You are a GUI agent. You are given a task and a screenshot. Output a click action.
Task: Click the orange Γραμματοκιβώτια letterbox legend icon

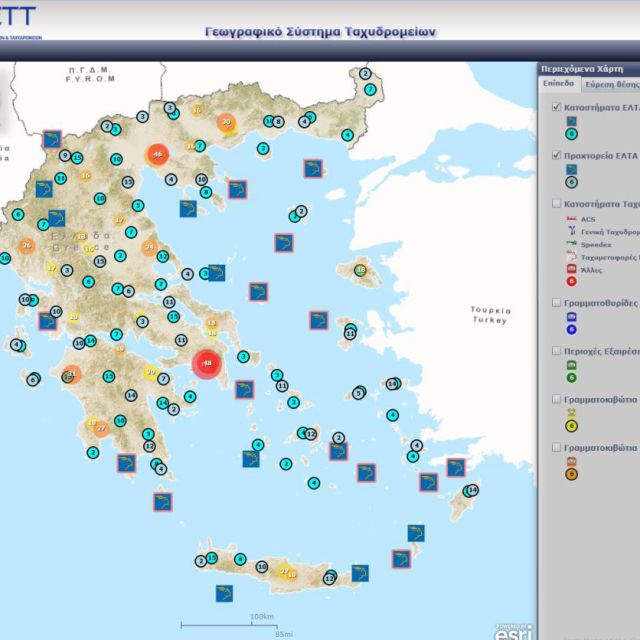coord(571,461)
